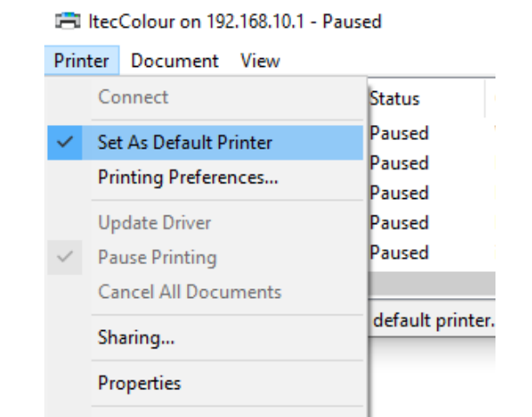Select the fourth Paused job row

coord(399,222)
